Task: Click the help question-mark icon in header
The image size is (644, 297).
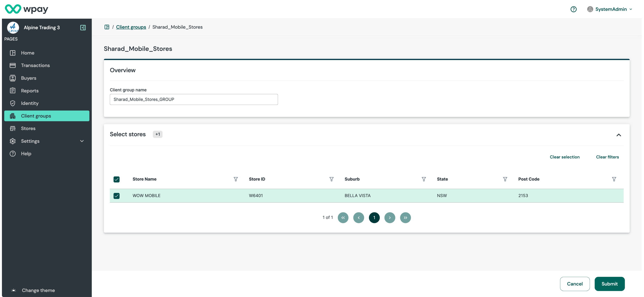Action: coord(573,9)
